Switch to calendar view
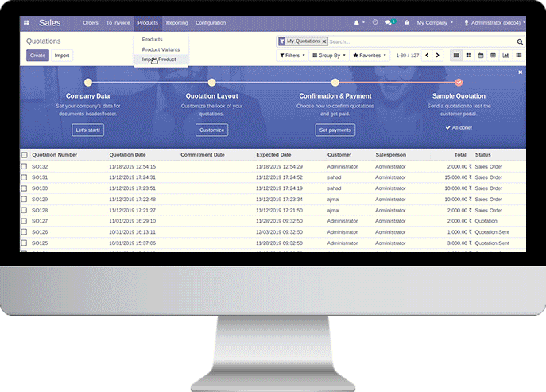This screenshot has height=392, width=546. pyautogui.click(x=481, y=56)
